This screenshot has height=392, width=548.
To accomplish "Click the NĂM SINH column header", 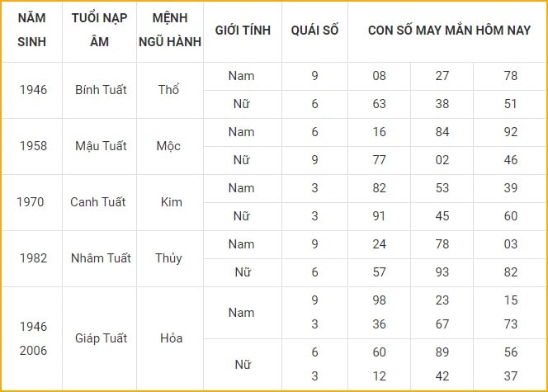I will tap(32, 30).
